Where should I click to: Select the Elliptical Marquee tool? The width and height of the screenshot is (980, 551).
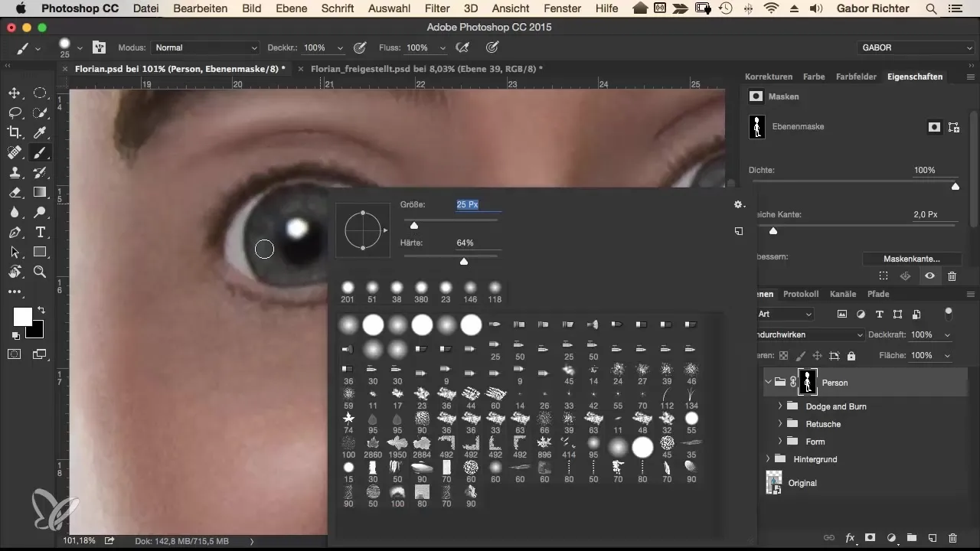click(x=40, y=93)
